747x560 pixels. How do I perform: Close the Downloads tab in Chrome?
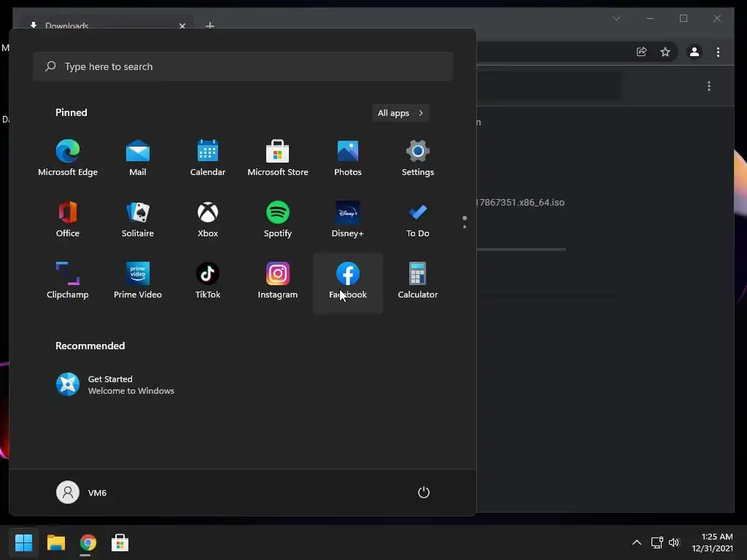[x=182, y=26]
